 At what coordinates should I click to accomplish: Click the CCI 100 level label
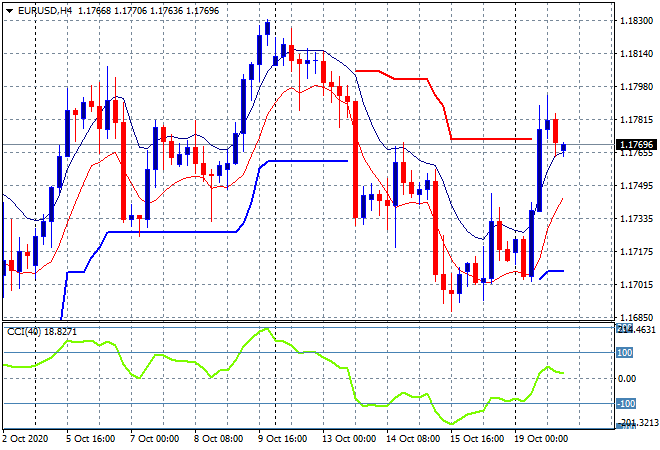point(625,353)
